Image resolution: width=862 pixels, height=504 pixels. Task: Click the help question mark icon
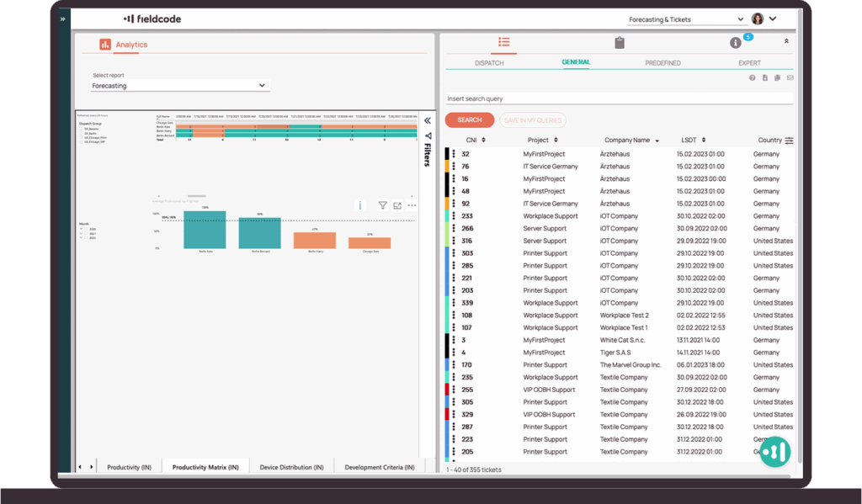point(752,77)
